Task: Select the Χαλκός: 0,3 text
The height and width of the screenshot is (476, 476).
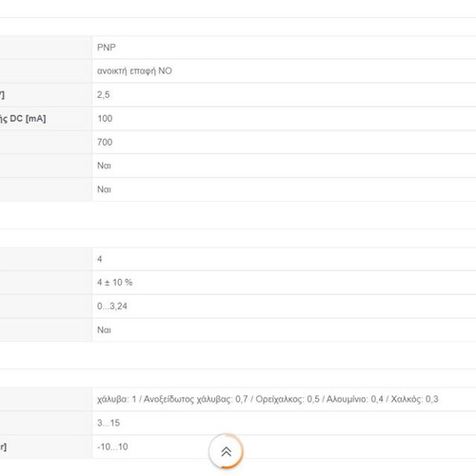Action: 414,399
